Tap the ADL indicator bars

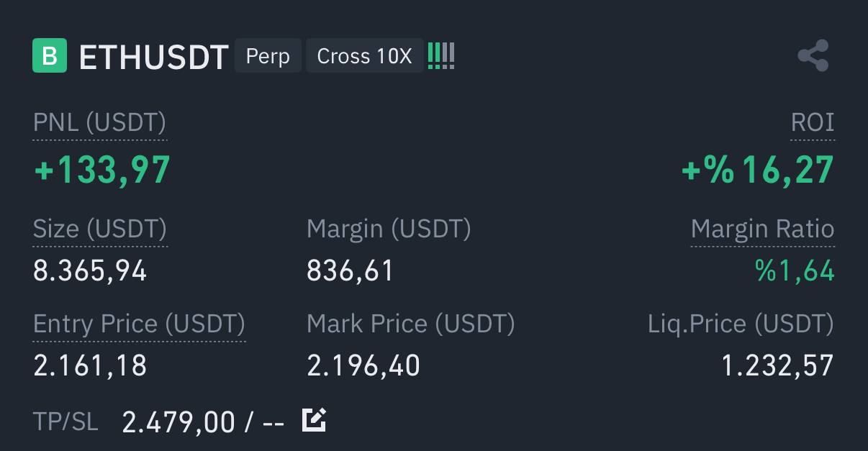pos(441,56)
